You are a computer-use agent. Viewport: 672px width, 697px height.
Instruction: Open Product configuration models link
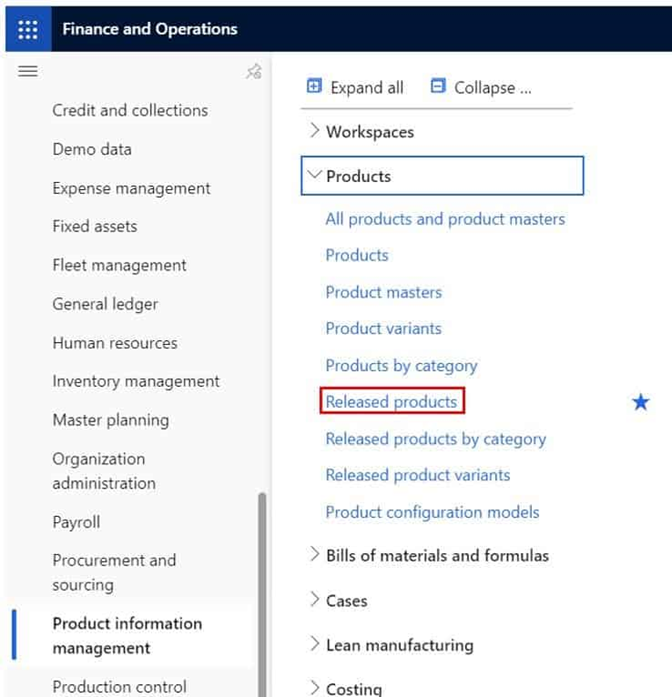(432, 513)
